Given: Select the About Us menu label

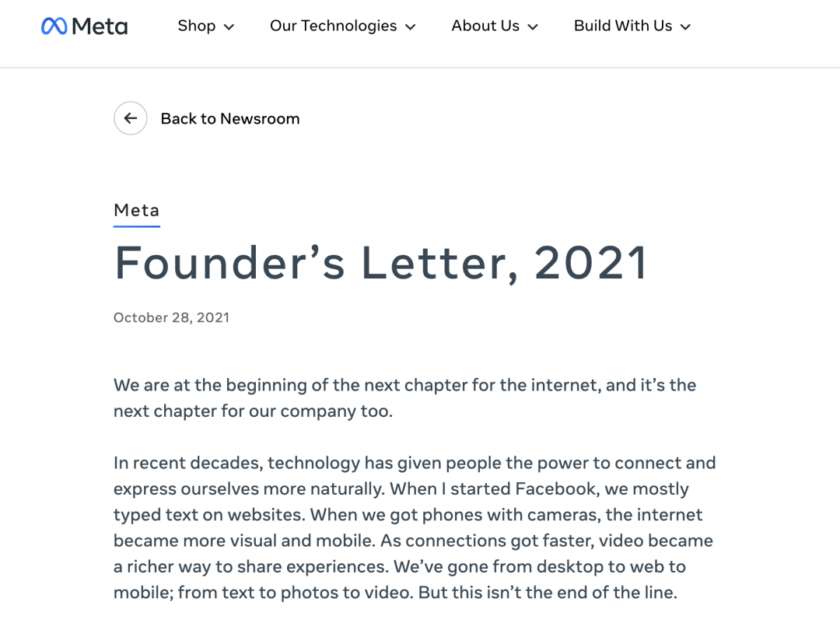Looking at the screenshot, I should point(485,26).
